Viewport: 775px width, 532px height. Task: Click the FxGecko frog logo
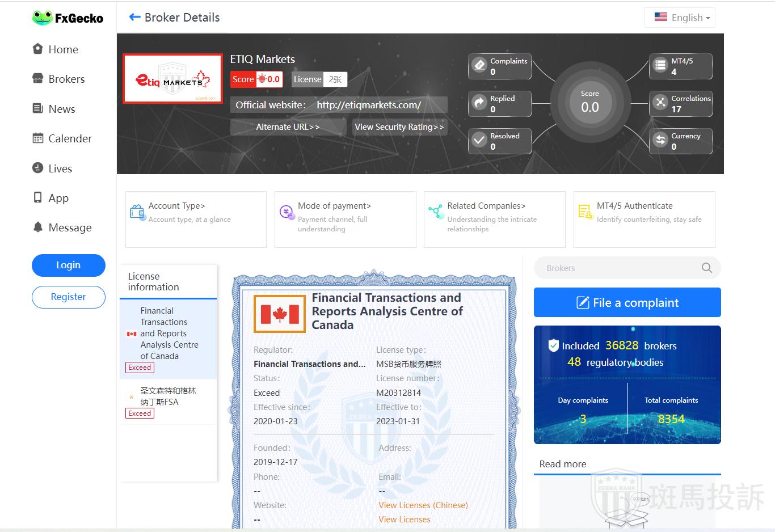tap(43, 18)
